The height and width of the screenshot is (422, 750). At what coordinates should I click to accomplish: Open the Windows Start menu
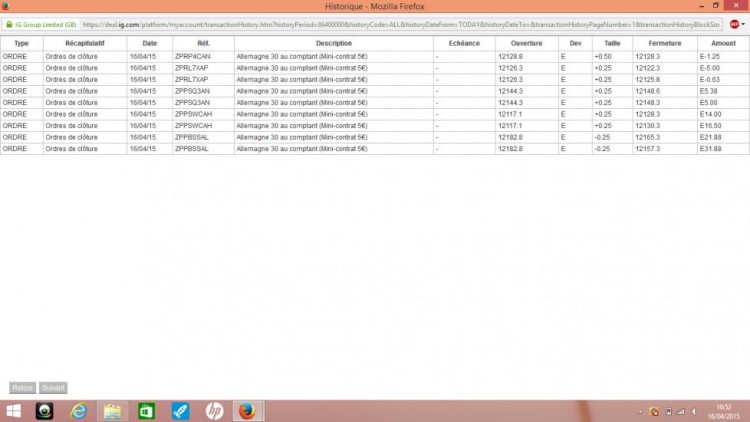14,411
